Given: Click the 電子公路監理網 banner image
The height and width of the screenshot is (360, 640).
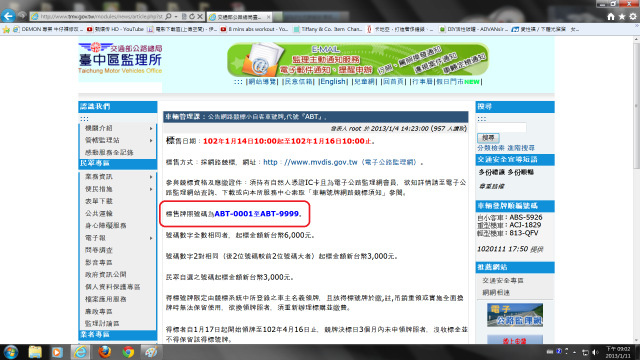Looking at the screenshot, I should point(515,315).
